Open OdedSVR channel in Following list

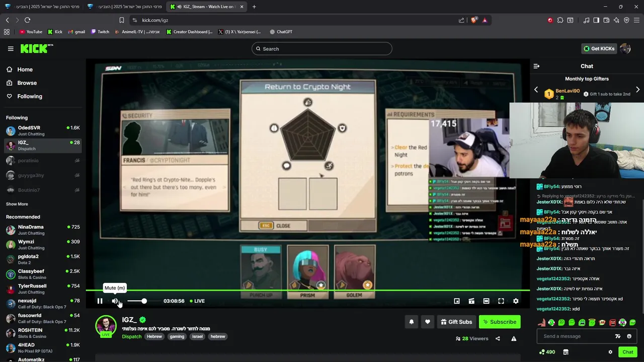43,131
